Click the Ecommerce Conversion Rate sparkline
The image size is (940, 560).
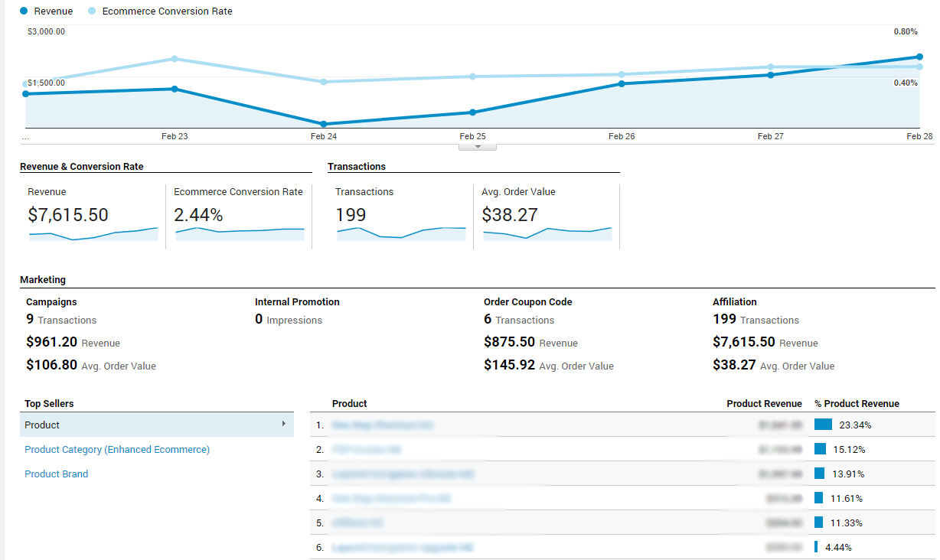240,234
